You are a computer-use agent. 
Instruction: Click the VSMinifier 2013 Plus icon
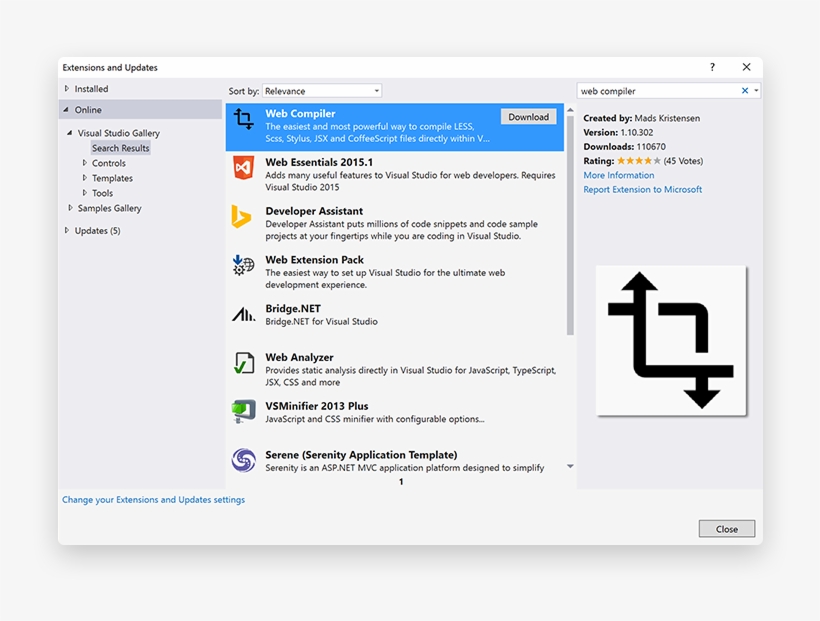[x=244, y=411]
